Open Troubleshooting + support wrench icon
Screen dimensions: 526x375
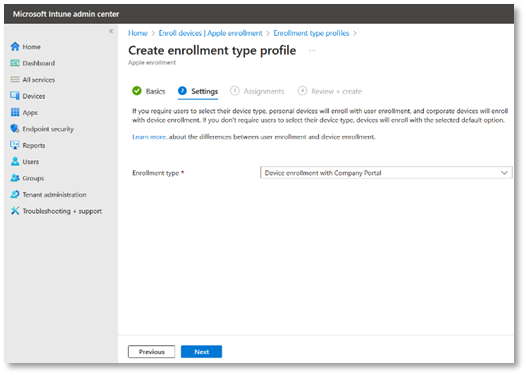(x=15, y=211)
